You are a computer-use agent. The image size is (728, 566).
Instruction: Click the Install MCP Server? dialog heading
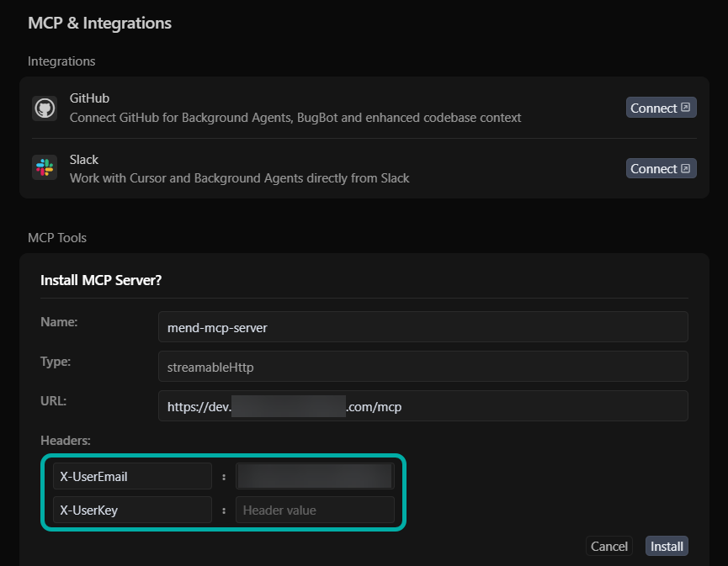tap(101, 280)
